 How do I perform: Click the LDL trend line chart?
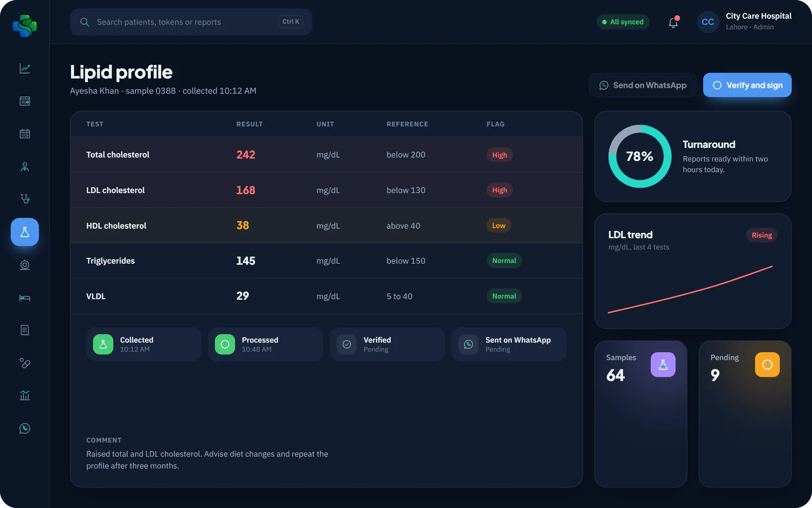(690, 289)
